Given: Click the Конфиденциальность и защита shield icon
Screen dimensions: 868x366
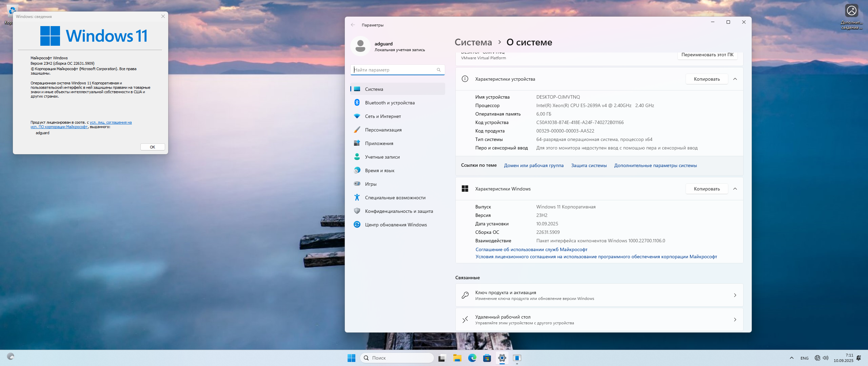Looking at the screenshot, I should 357,211.
